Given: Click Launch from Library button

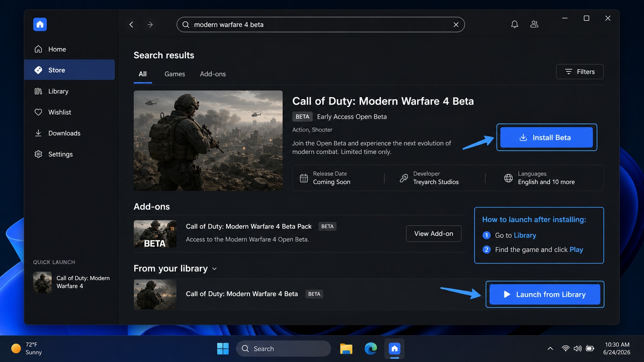Looking at the screenshot, I should 545,294.
